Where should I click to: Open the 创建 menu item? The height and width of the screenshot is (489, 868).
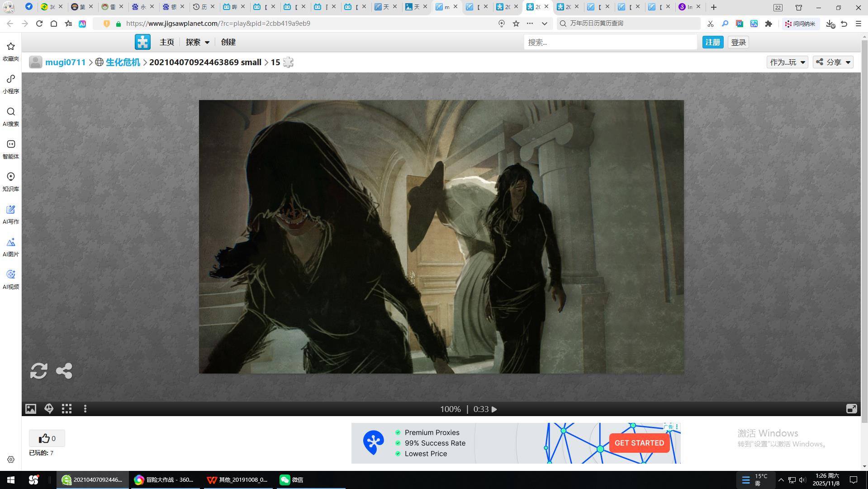tap(228, 42)
